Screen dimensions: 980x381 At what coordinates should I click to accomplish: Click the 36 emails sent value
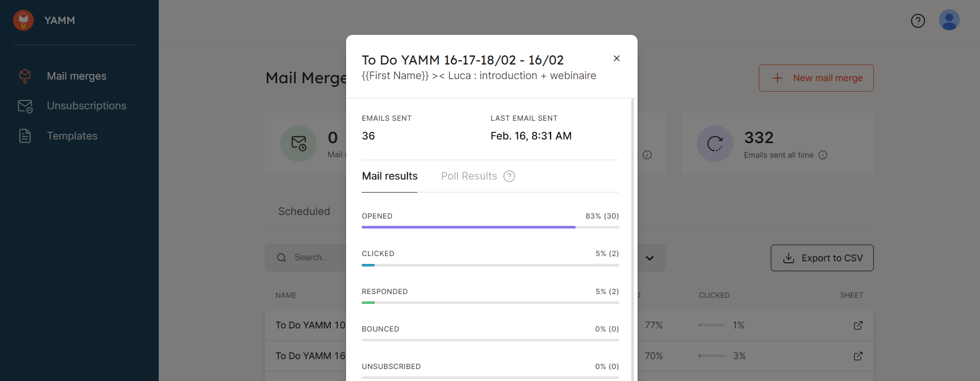(368, 136)
